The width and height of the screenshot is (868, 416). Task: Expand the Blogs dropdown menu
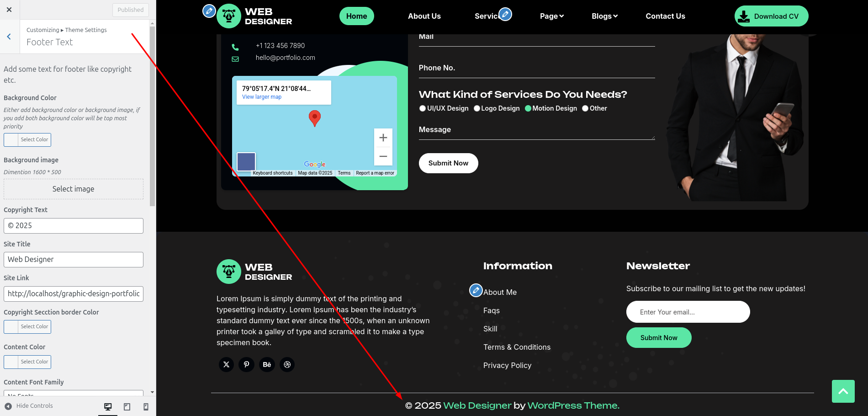[604, 16]
